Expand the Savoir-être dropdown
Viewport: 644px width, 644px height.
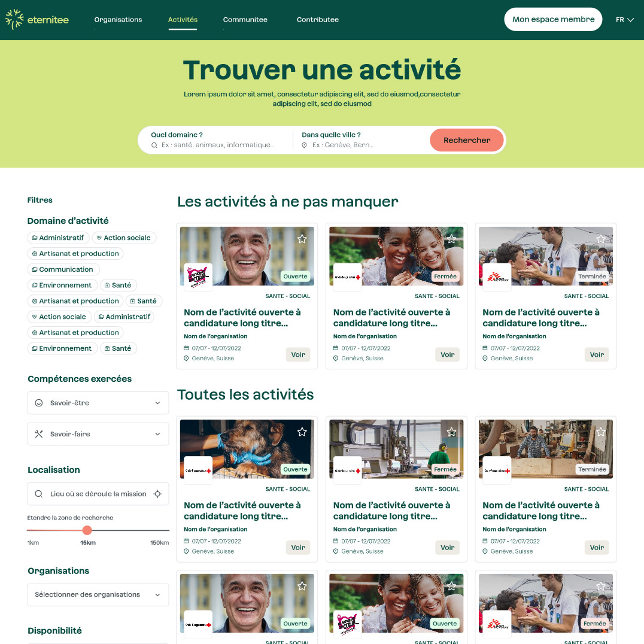(x=98, y=403)
